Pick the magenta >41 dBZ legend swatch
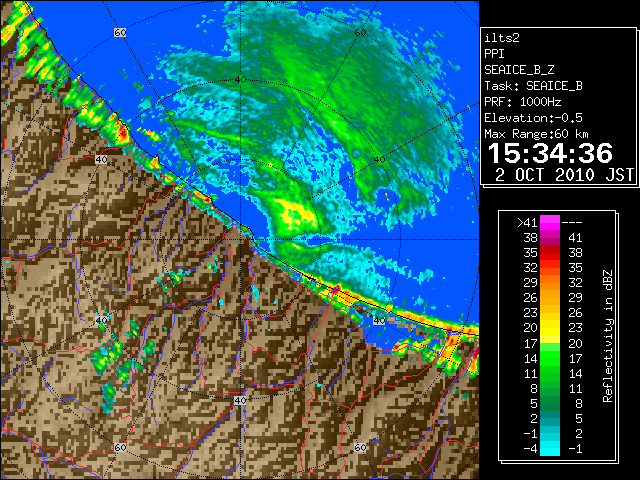The height and width of the screenshot is (480, 640). tap(550, 222)
